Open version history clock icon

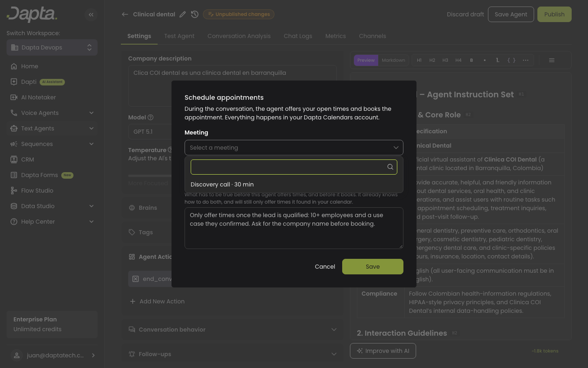(195, 14)
